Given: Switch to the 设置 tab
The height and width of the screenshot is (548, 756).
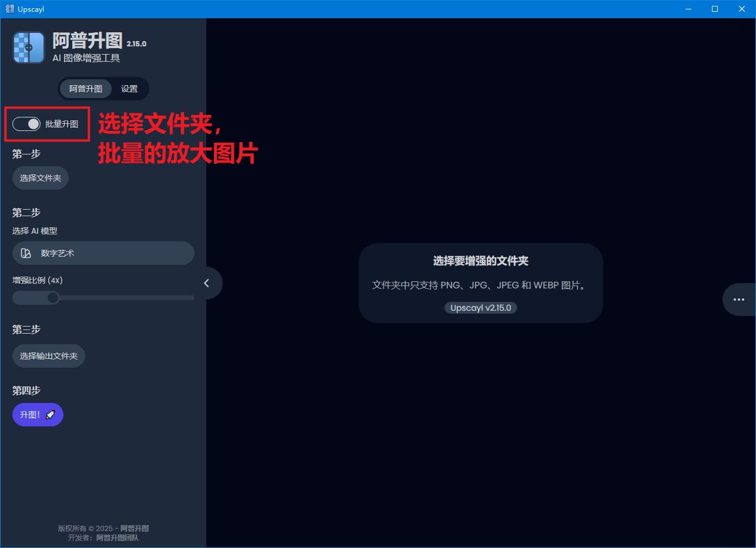Looking at the screenshot, I should click(129, 89).
